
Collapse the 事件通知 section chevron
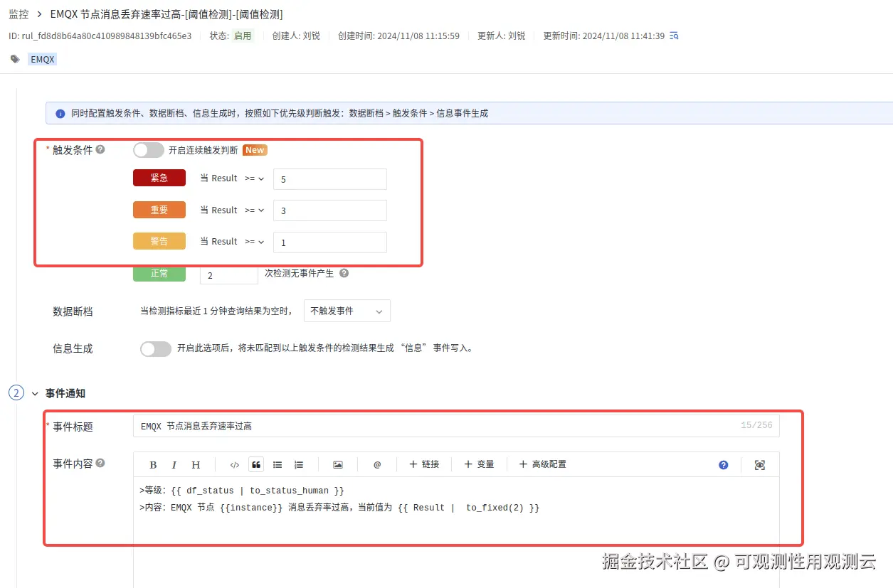[35, 393]
